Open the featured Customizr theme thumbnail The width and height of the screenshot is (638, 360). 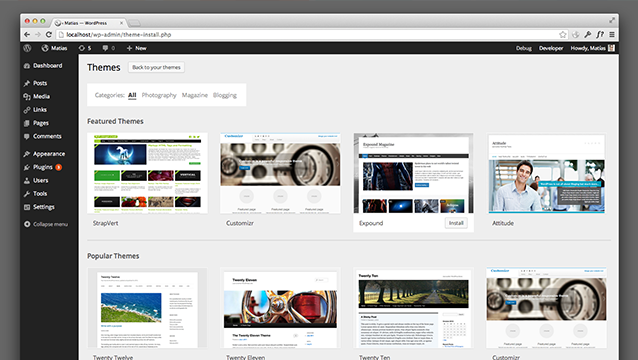click(x=280, y=173)
